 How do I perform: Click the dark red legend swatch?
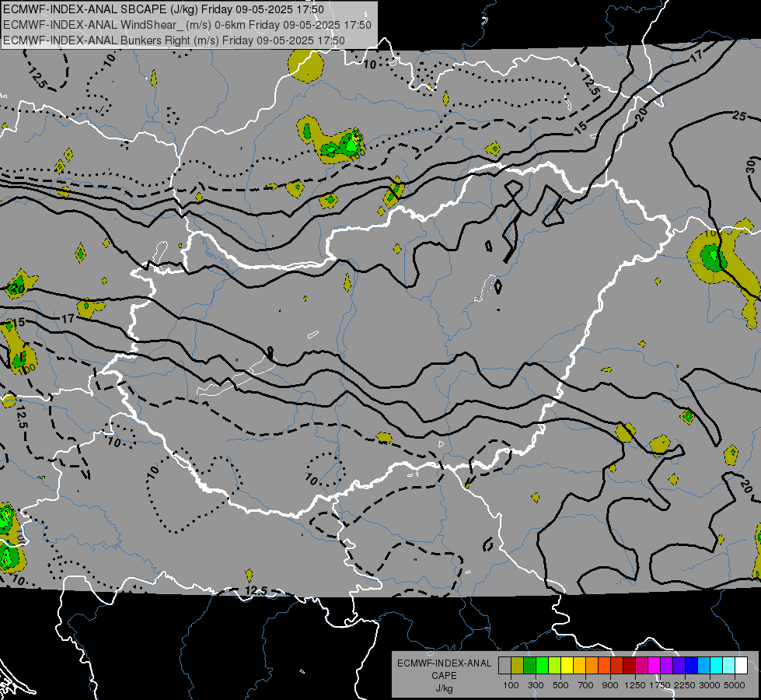(x=629, y=666)
